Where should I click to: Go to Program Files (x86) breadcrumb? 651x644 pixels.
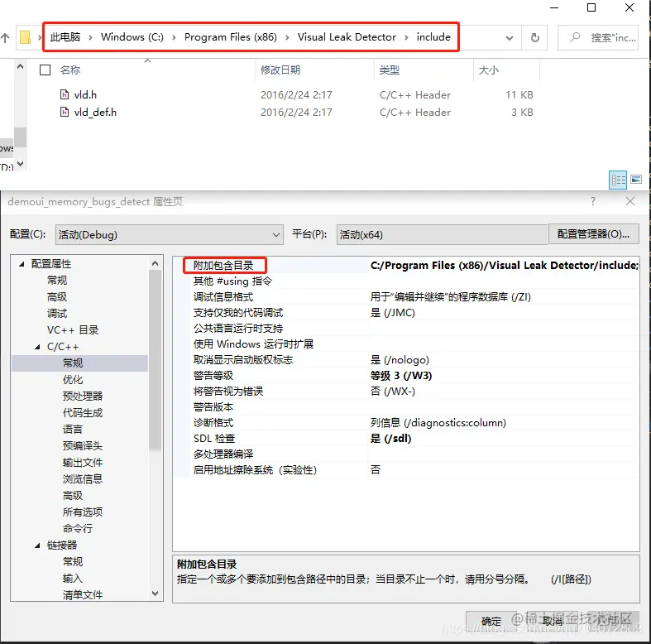(x=231, y=37)
